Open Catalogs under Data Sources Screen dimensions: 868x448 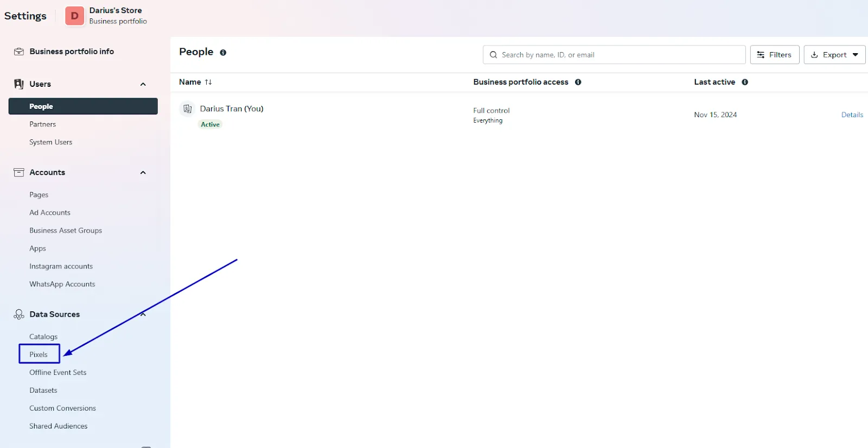point(43,337)
